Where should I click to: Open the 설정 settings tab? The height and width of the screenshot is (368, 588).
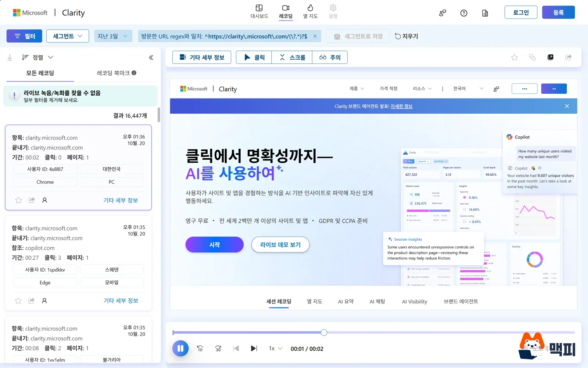(333, 12)
